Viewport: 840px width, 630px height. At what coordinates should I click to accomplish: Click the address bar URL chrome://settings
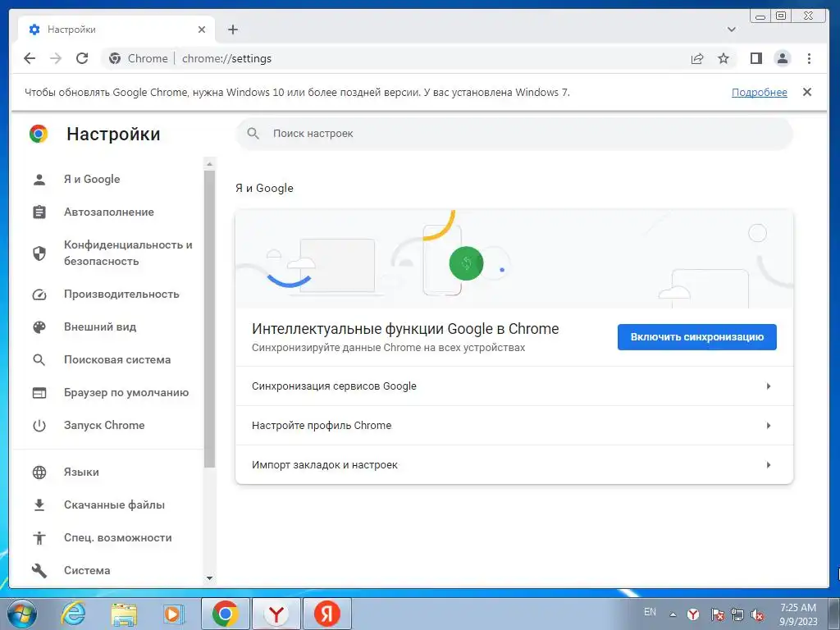pos(226,58)
